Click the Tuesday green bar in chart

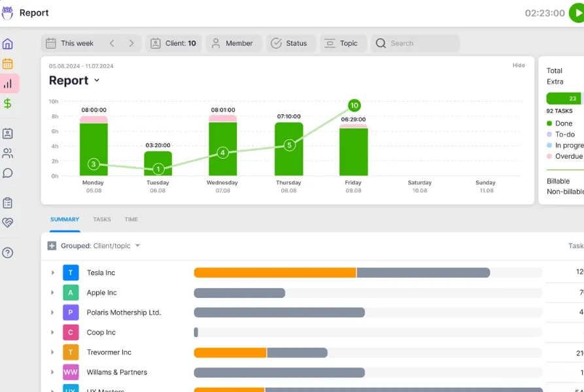pyautogui.click(x=158, y=163)
